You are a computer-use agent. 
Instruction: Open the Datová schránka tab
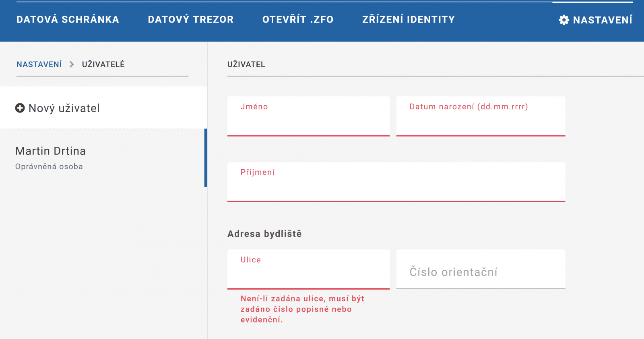[68, 20]
